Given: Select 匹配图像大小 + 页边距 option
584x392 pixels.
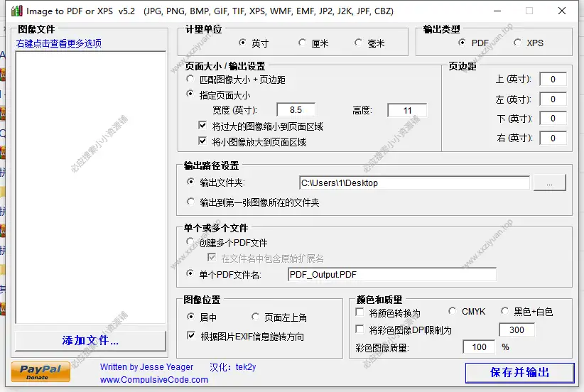Looking at the screenshot, I should 190,80.
